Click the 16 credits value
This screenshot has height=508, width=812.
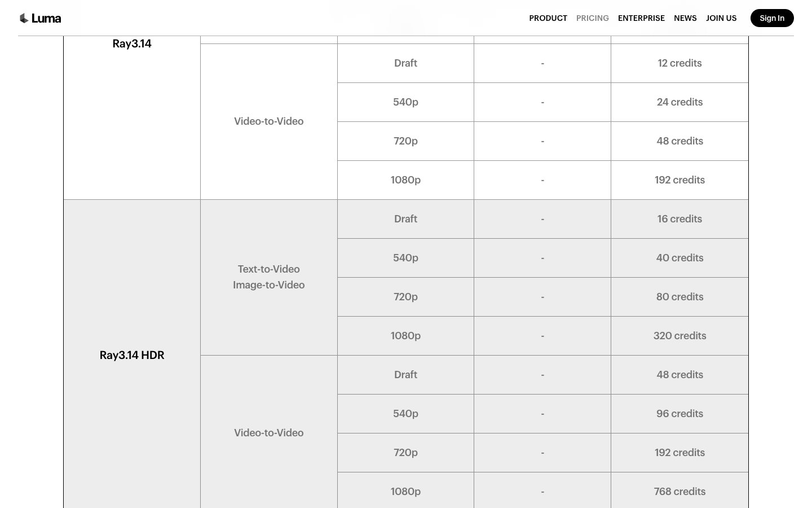[679, 219]
